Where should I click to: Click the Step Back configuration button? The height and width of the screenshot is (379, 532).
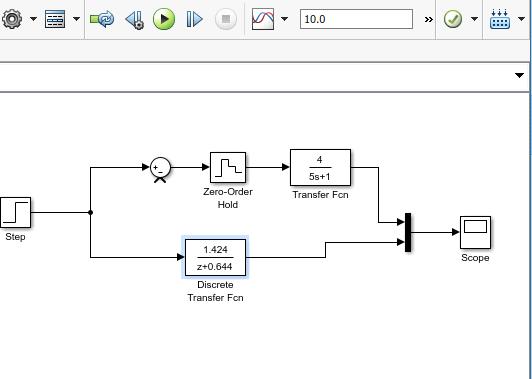(135, 19)
